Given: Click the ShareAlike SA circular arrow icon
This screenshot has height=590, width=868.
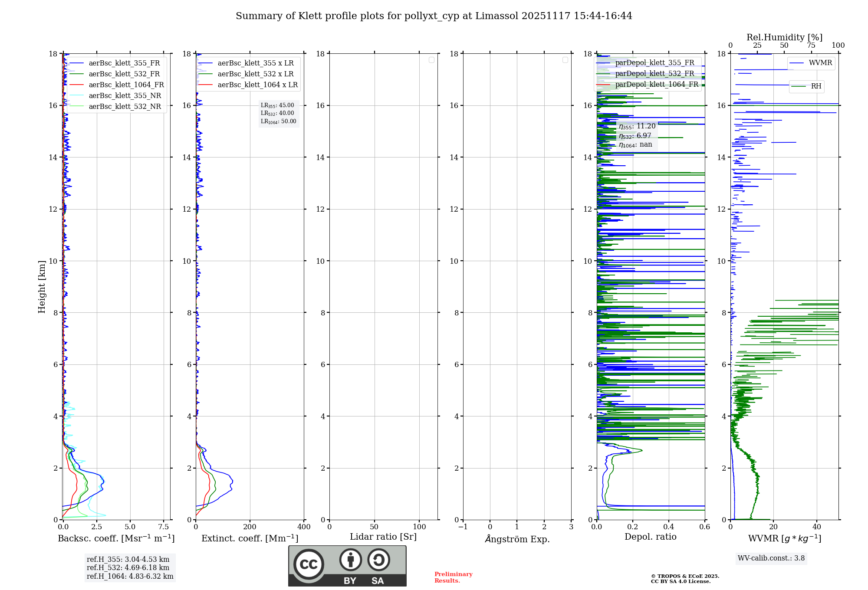Looking at the screenshot, I should tap(378, 560).
